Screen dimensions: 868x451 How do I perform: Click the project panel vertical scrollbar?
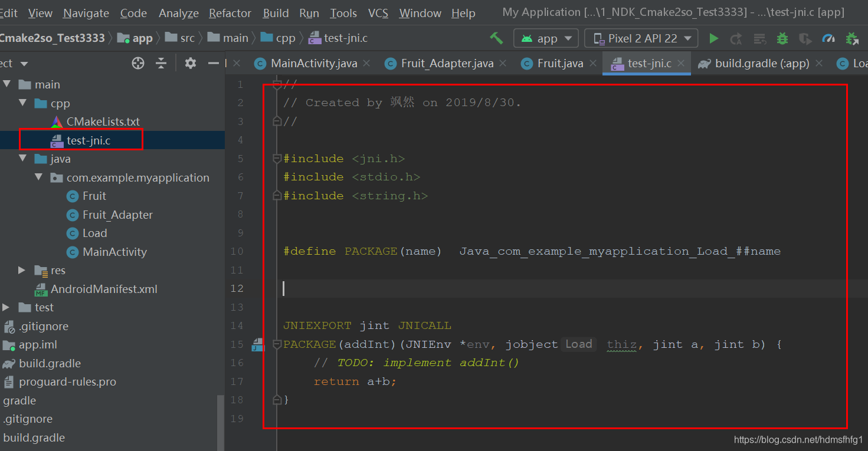pyautogui.click(x=221, y=423)
